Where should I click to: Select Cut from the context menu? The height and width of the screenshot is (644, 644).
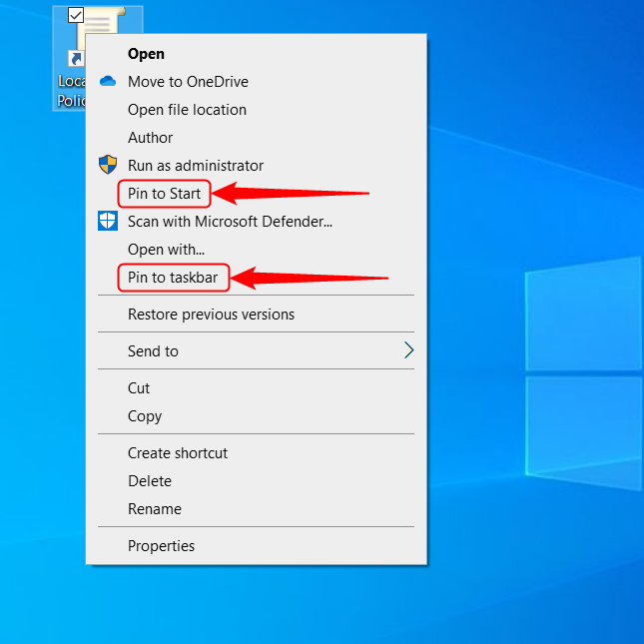(256, 388)
